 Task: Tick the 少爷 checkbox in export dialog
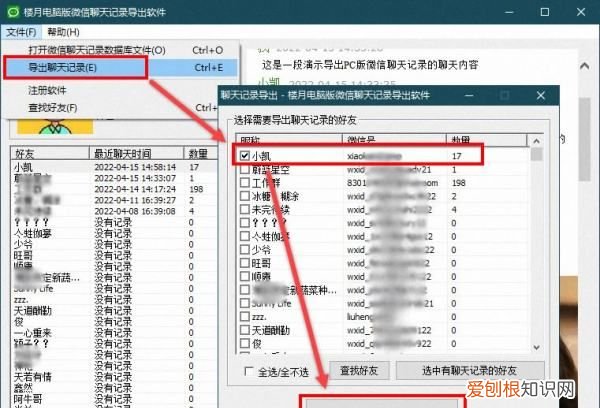(x=245, y=250)
